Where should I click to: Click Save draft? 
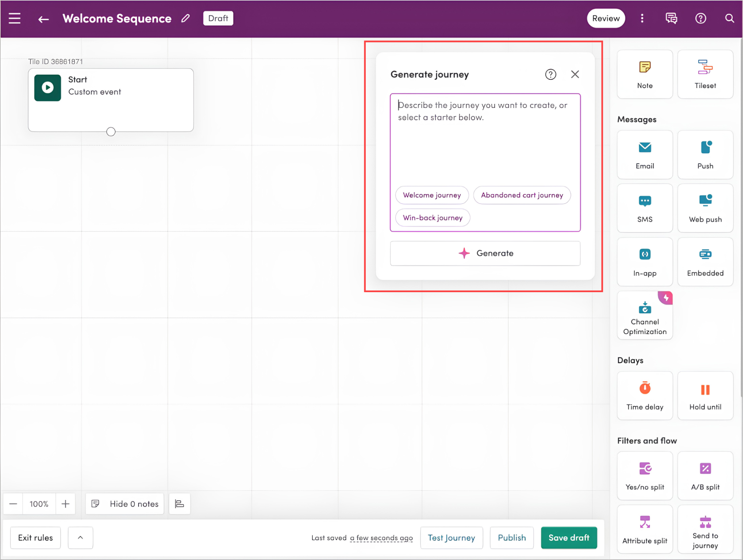569,537
